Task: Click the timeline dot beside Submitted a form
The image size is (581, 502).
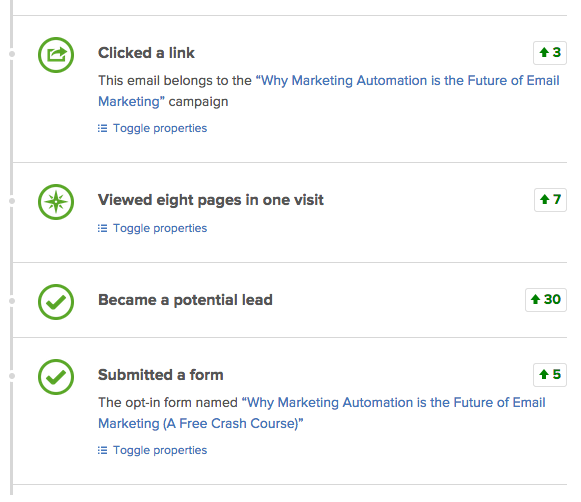Action: point(12,376)
